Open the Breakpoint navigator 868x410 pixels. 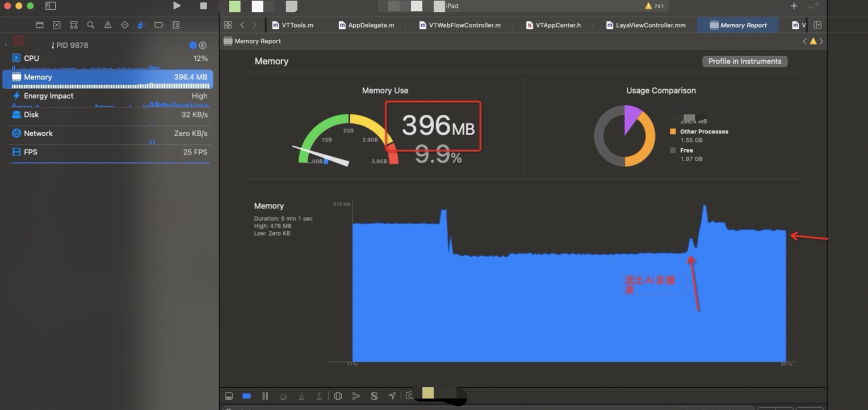coord(159,25)
